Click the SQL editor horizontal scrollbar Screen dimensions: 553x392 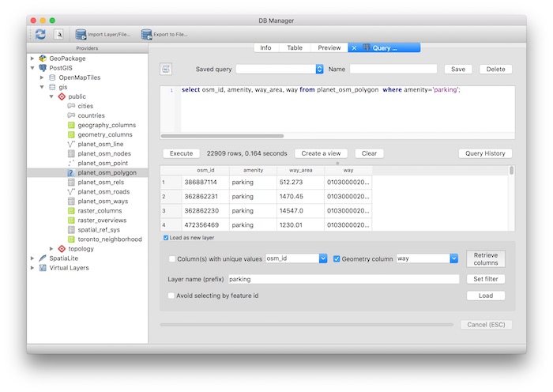[x=222, y=136]
